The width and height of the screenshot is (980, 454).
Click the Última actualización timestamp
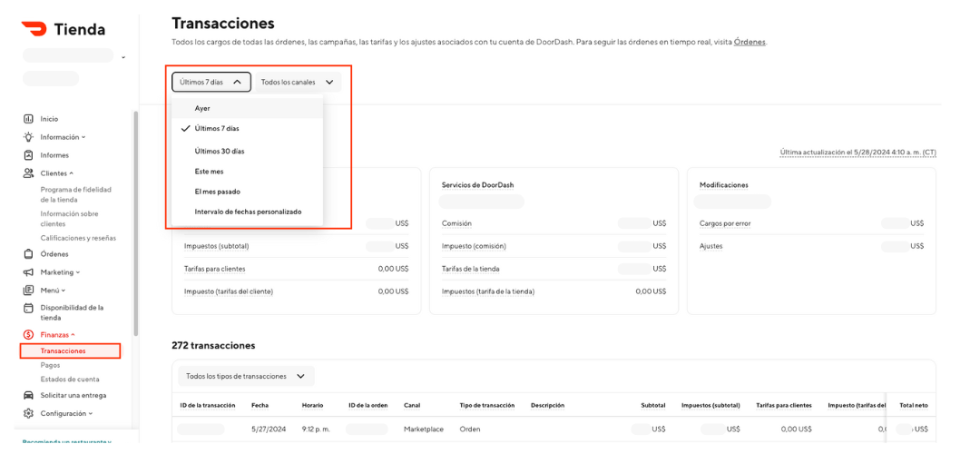point(858,153)
